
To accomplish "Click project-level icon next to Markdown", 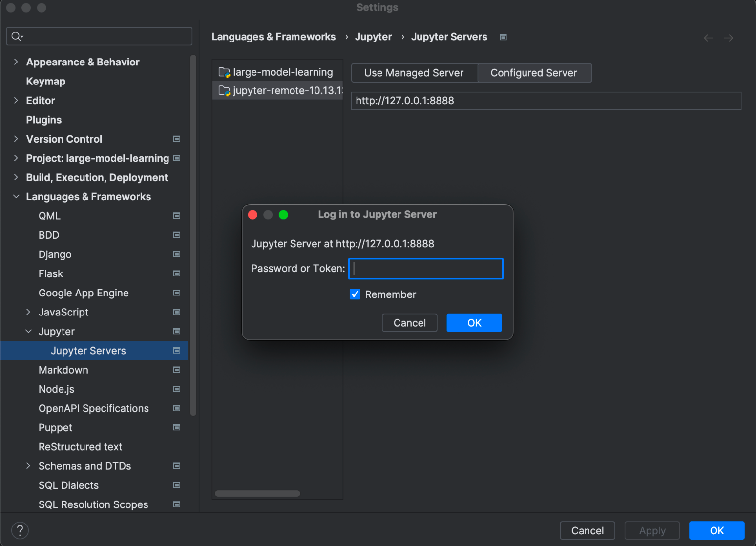I will click(177, 370).
